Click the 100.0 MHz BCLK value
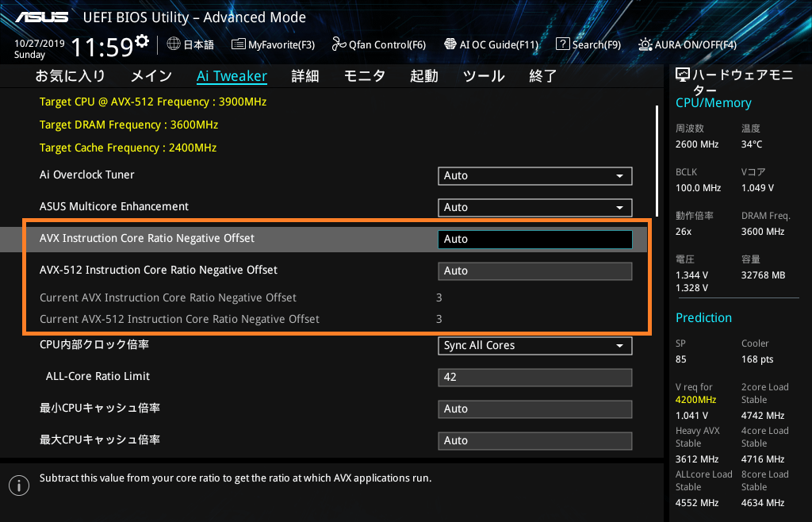 [x=698, y=188]
